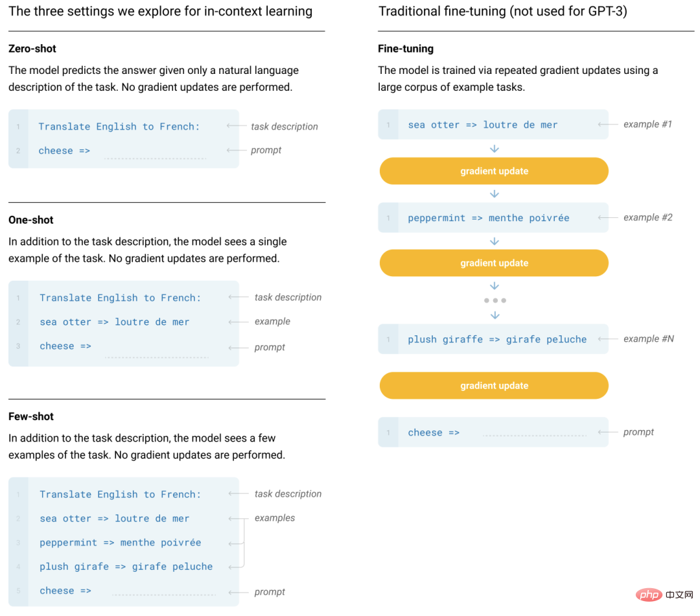Click the sea otter line in the One-shot code box
Viewport: 700px width, 616px height.
(115, 322)
